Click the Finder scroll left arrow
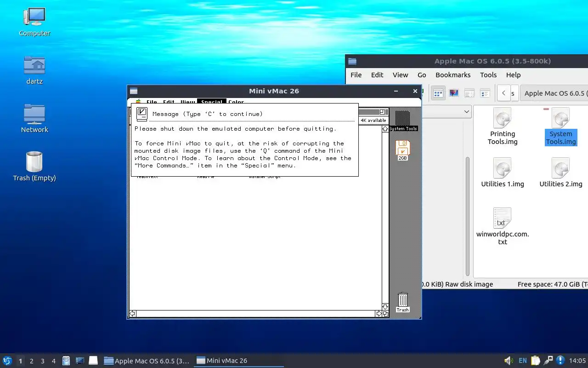Image resolution: width=588 pixels, height=368 pixels. pyautogui.click(x=132, y=314)
